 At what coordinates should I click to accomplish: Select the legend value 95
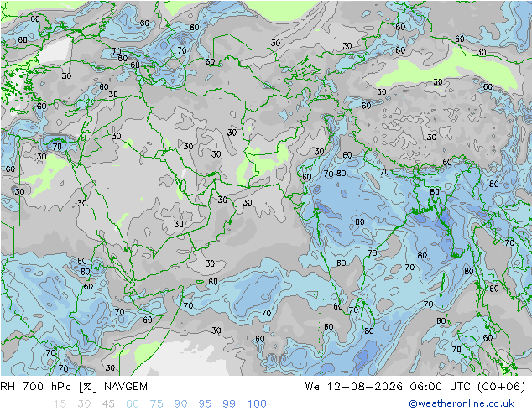click(x=205, y=404)
